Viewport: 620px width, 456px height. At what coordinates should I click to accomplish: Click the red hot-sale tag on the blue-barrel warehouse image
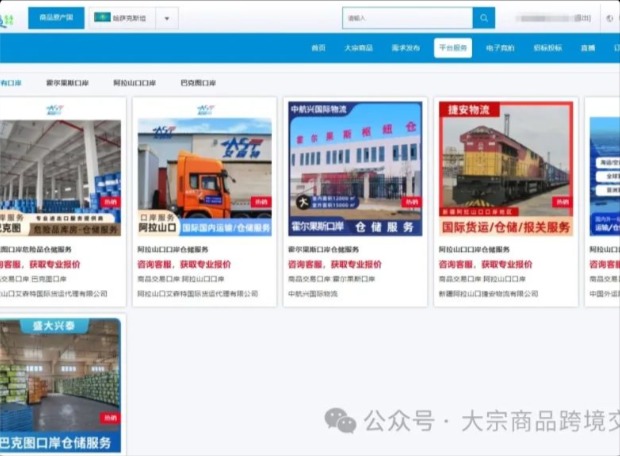point(111,202)
